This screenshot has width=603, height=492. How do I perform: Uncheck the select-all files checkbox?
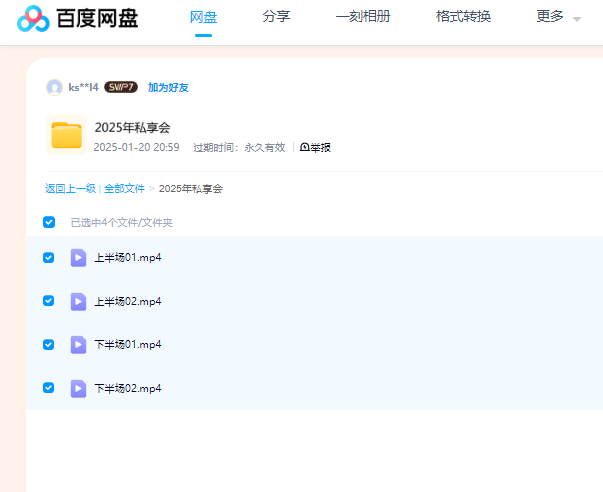49,222
